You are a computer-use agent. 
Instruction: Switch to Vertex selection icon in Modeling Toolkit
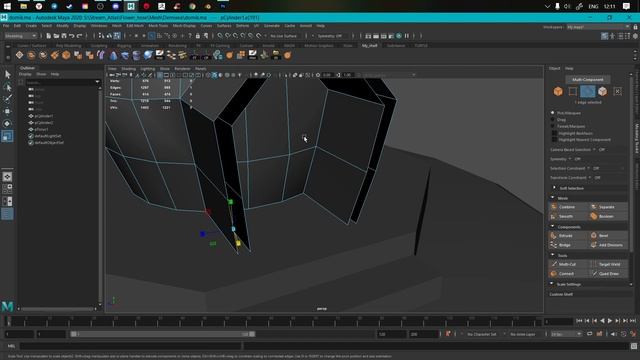pyautogui.click(x=573, y=91)
